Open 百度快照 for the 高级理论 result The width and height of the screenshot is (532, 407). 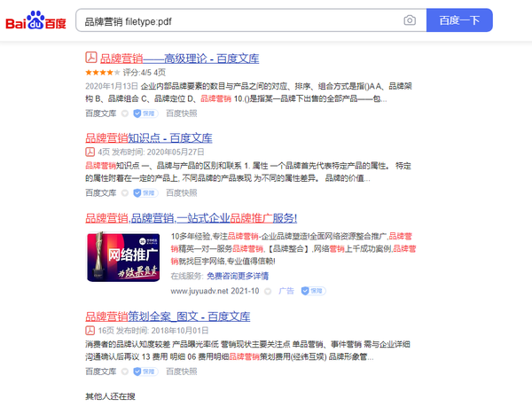tap(182, 113)
